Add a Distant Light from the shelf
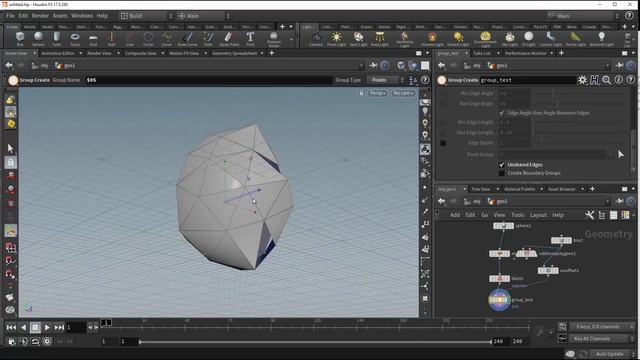The height and width of the screenshot is (360, 640). (458, 39)
